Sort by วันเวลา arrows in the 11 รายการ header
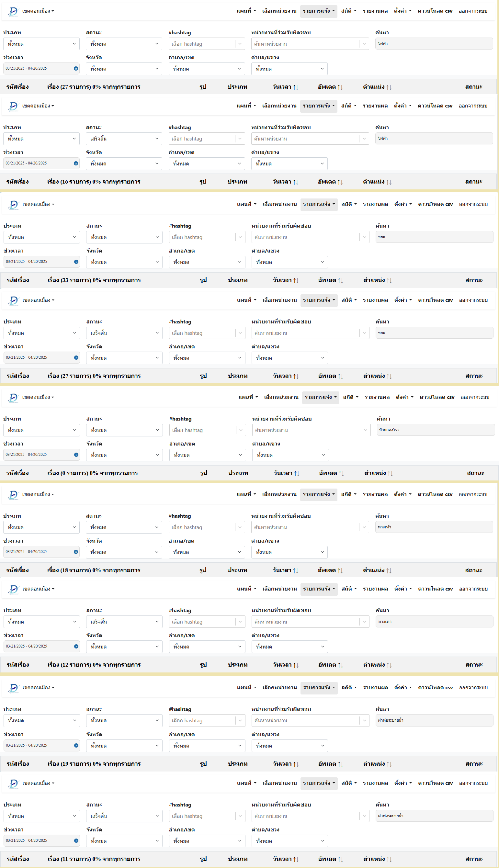499x868 pixels. click(296, 859)
